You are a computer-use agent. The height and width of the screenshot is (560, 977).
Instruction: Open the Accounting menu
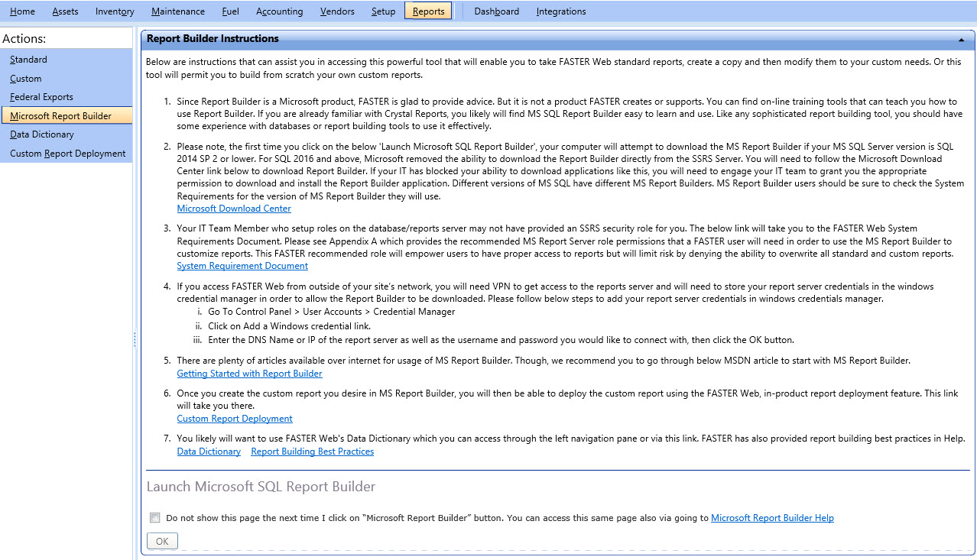280,11
